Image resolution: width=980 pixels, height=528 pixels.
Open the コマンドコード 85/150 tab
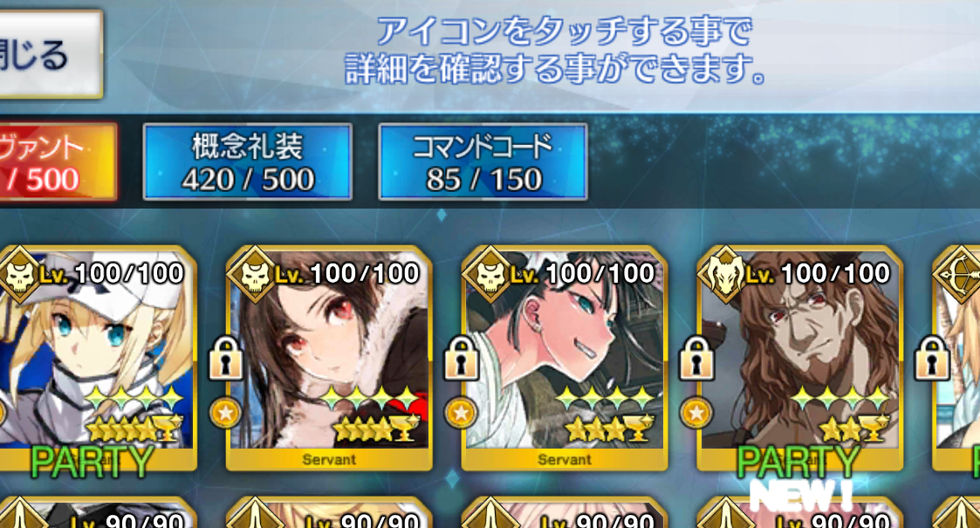point(483,161)
